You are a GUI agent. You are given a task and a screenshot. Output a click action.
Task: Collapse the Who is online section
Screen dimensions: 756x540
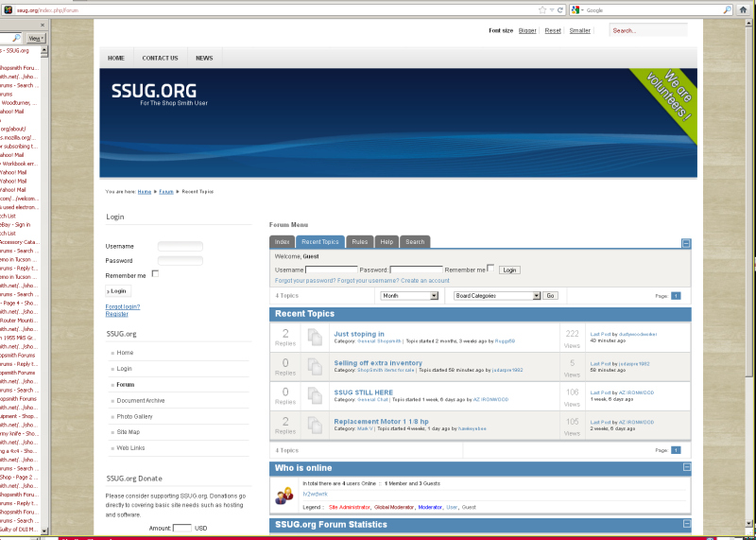point(687,467)
